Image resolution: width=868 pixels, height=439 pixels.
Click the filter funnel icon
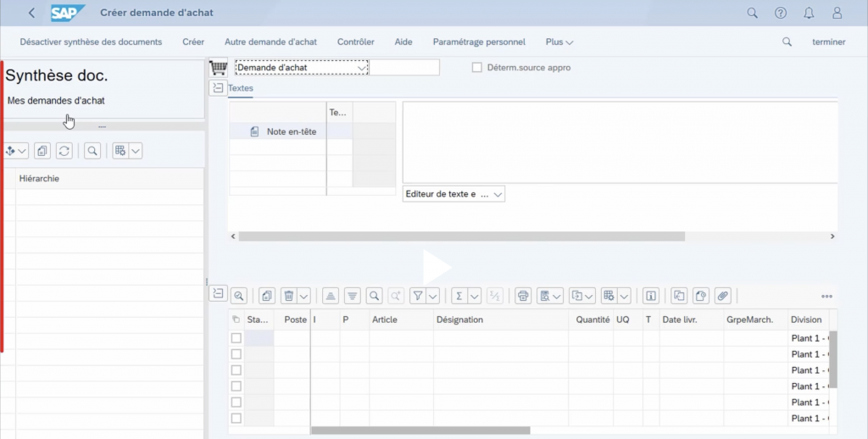tap(418, 296)
